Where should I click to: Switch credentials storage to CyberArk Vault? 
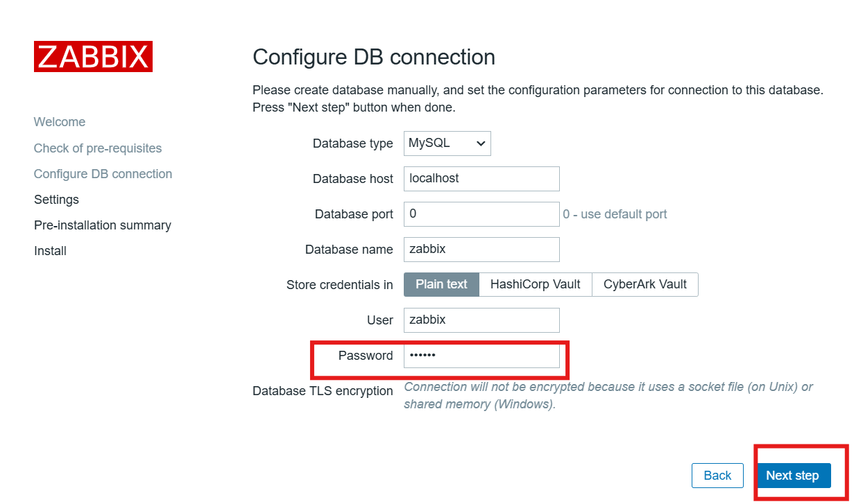(644, 284)
